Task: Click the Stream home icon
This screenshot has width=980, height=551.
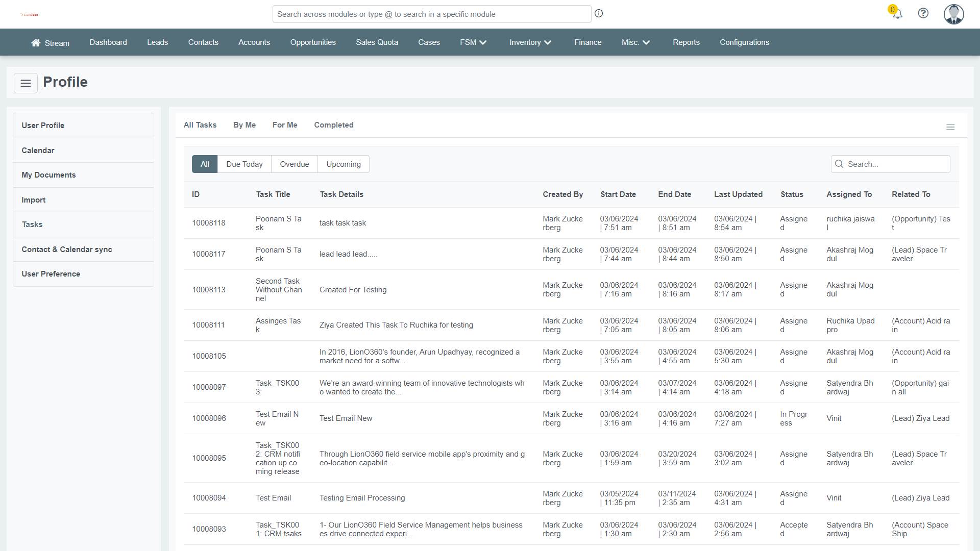Action: coord(36,43)
